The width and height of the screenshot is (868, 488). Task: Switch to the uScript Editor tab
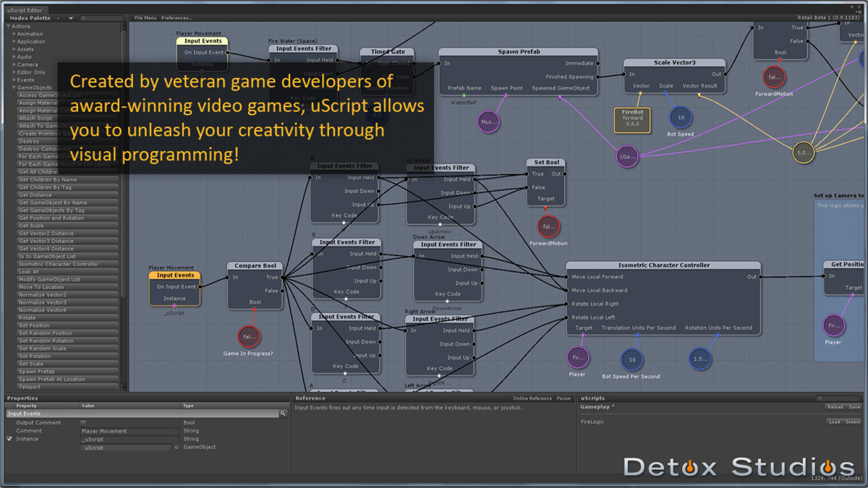click(25, 10)
